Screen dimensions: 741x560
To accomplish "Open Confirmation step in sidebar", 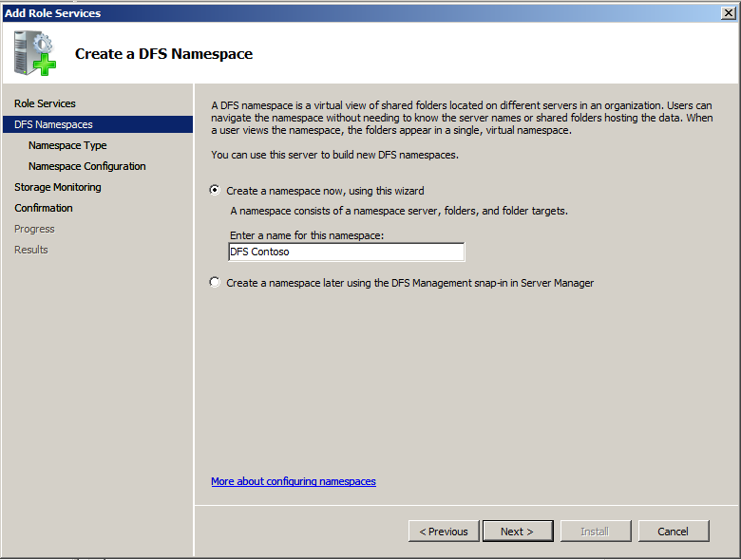I will point(44,208).
